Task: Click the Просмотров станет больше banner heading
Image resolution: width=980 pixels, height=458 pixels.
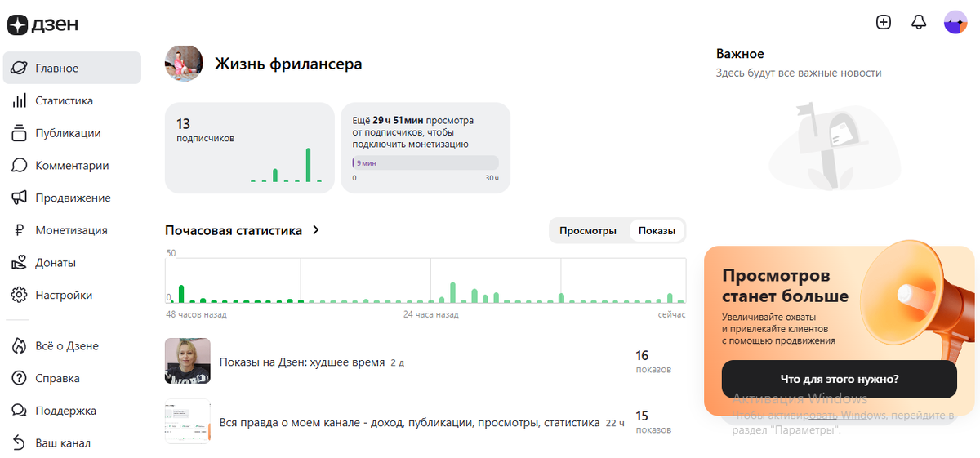Action: coord(785,286)
